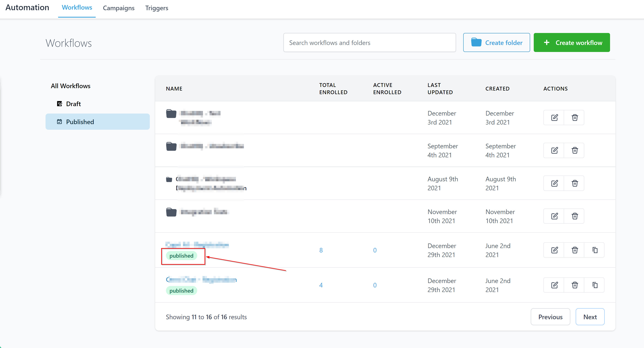Screen dimensions: 644x348
Task: Copy the workflow with 4 total enrolled
Action: pos(595,285)
